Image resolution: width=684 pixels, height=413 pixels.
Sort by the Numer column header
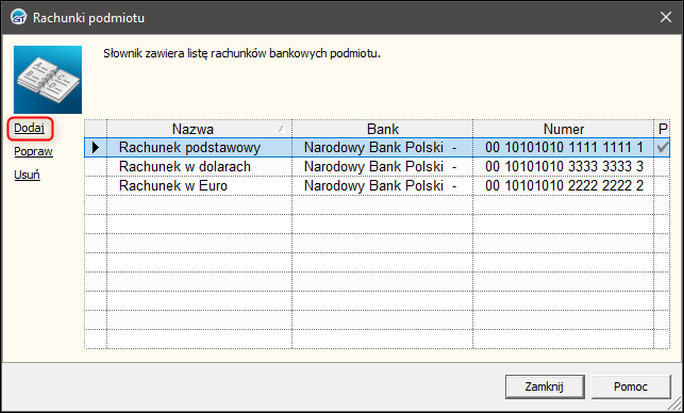coord(563,129)
